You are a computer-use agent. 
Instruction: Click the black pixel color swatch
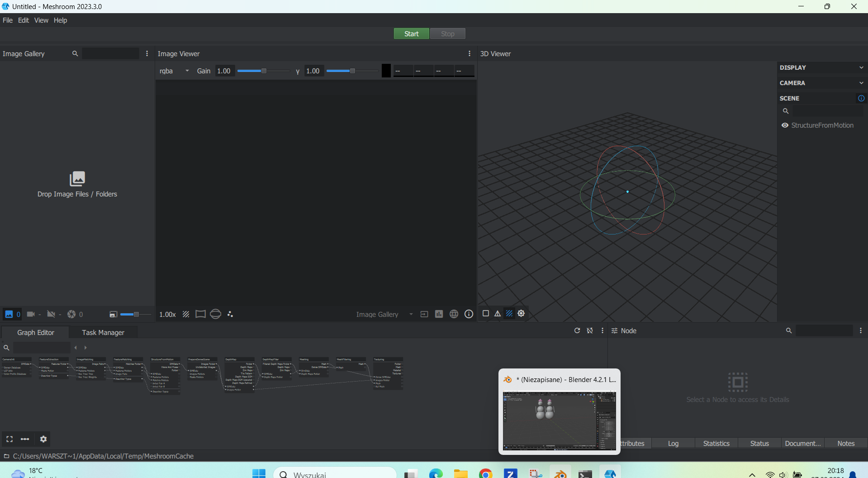click(x=386, y=71)
